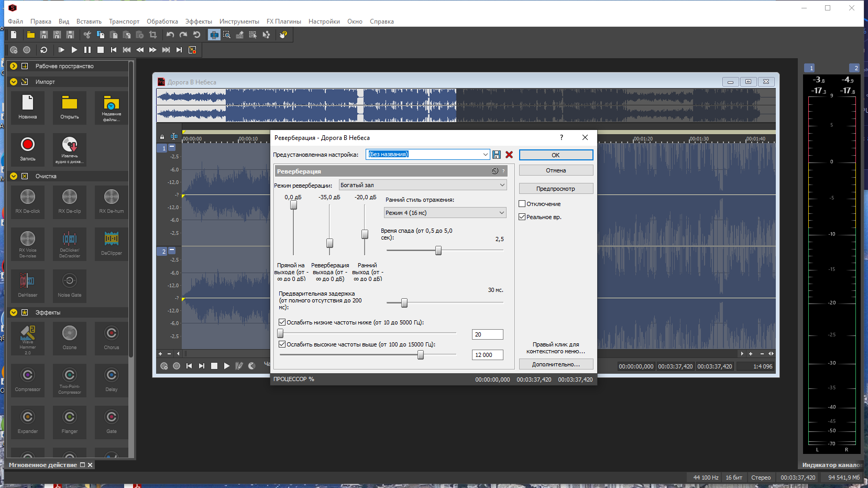Collapse the Импорт section

point(14,82)
